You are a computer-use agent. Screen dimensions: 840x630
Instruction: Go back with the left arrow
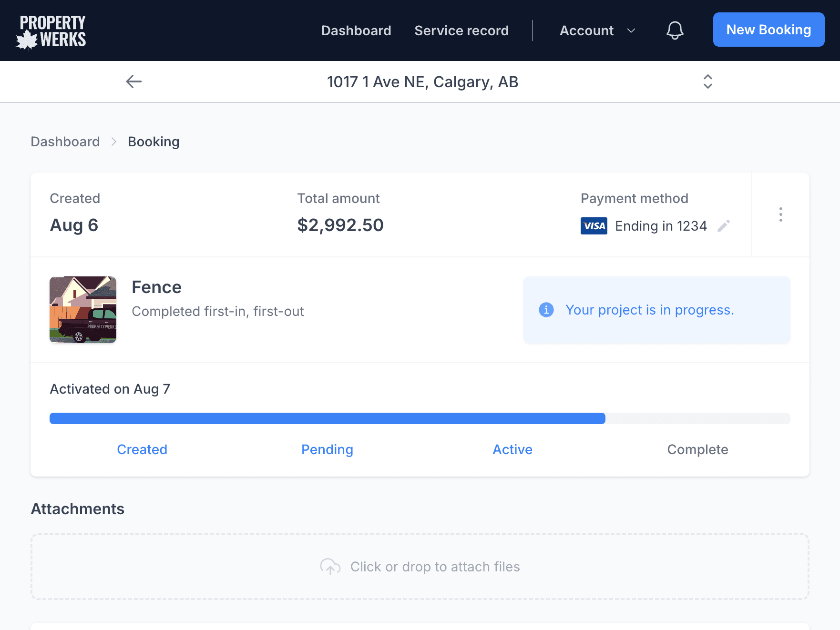(134, 81)
